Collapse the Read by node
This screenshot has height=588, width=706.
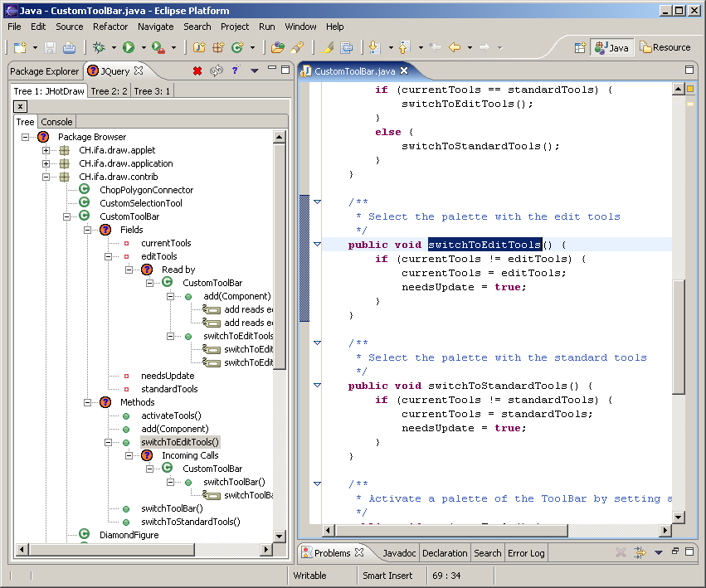(129, 270)
